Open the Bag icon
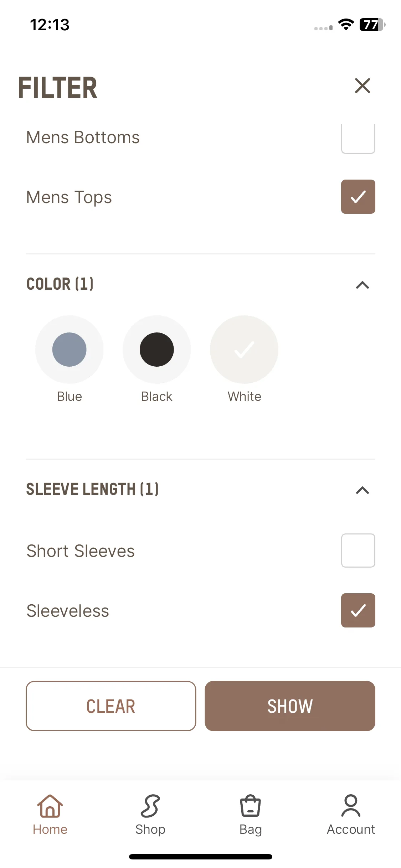Viewport: 401px width, 868px height. coord(251,806)
